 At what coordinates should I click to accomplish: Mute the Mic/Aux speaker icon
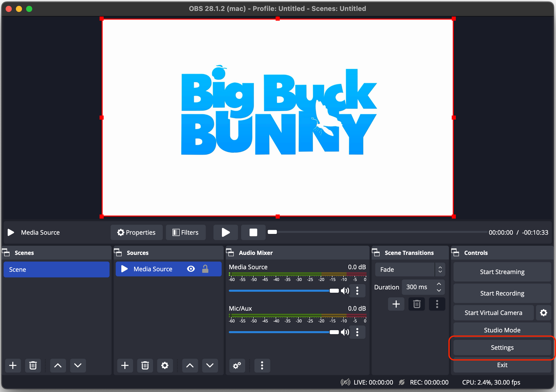coord(345,332)
